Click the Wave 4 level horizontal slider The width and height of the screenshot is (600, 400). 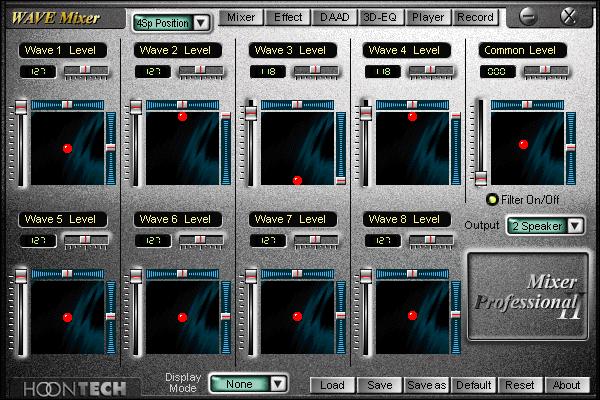431,71
